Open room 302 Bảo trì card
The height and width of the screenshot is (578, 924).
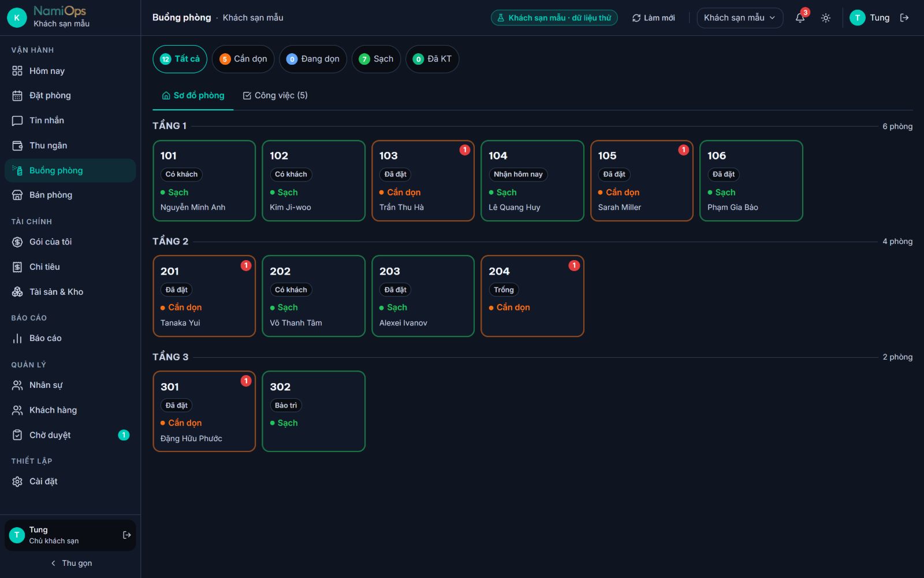(x=314, y=411)
